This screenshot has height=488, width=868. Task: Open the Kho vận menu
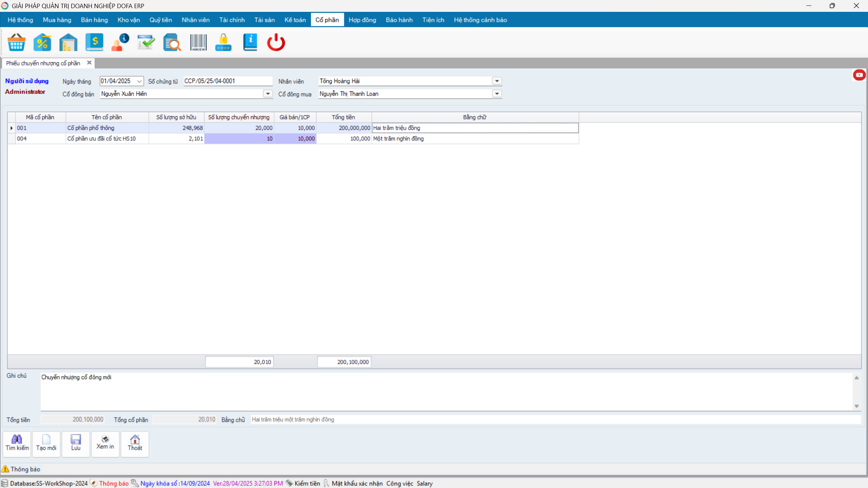(x=129, y=20)
